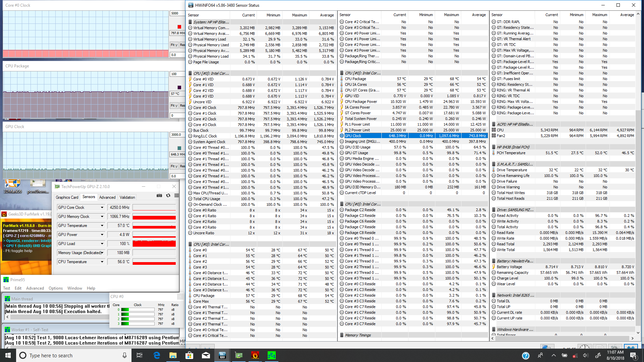Open the Action Center notification icon
This screenshot has height=362, width=644.
click(x=633, y=355)
